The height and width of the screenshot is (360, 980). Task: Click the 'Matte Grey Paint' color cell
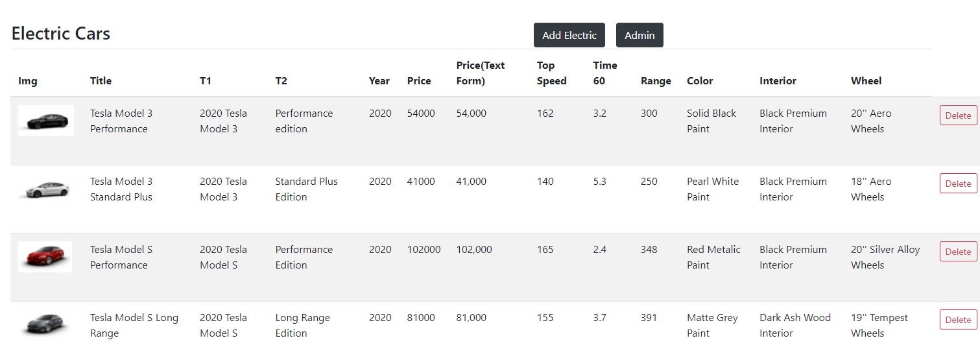point(712,325)
